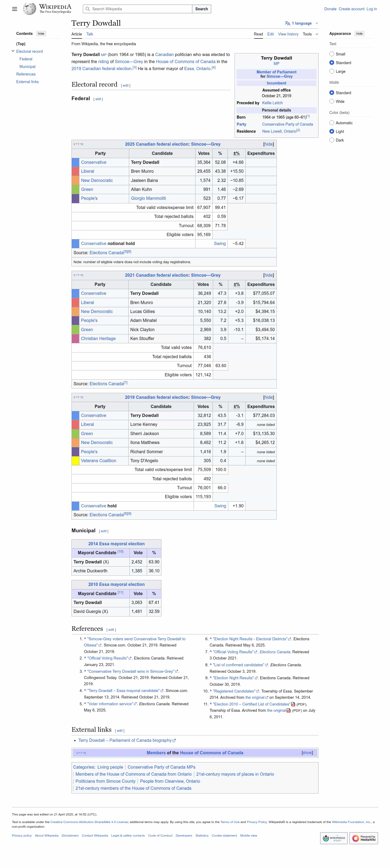Collapse the Electoral record contents section

(x=13, y=51)
